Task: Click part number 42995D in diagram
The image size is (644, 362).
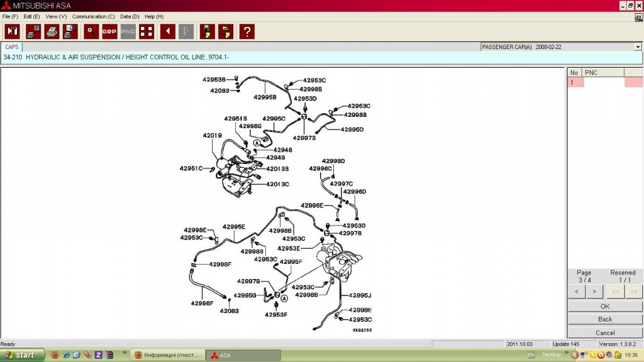Action: click(352, 129)
